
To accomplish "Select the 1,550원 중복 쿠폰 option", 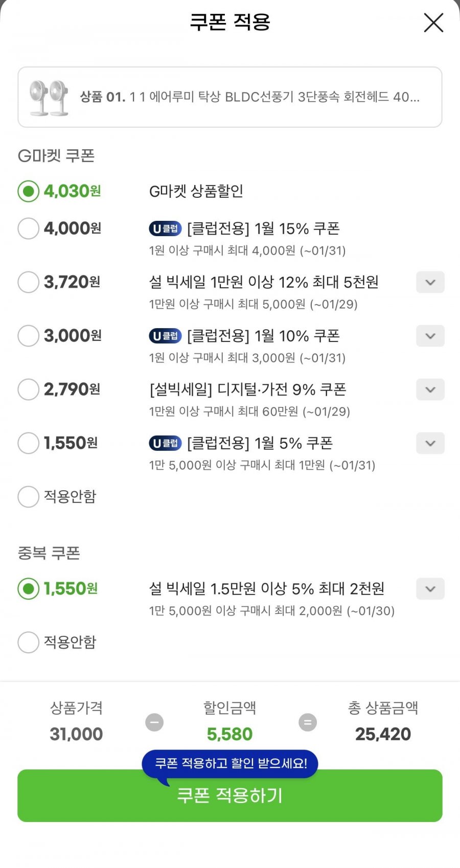I will tap(29, 589).
